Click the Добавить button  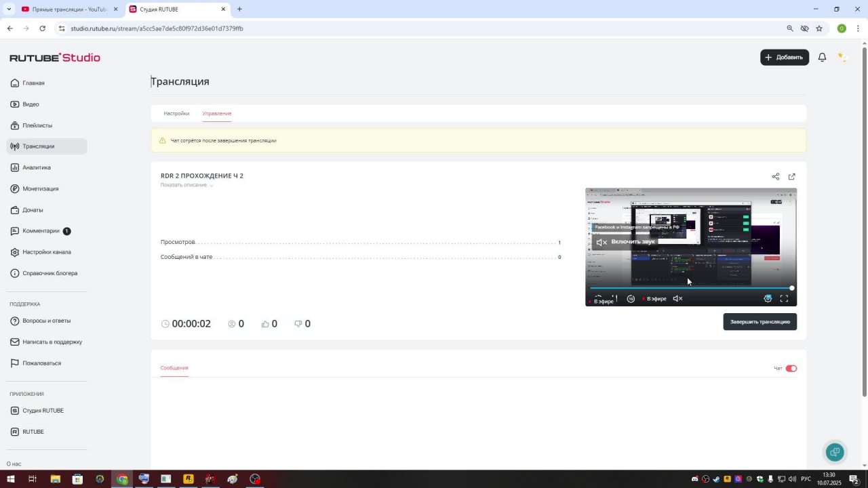785,58
